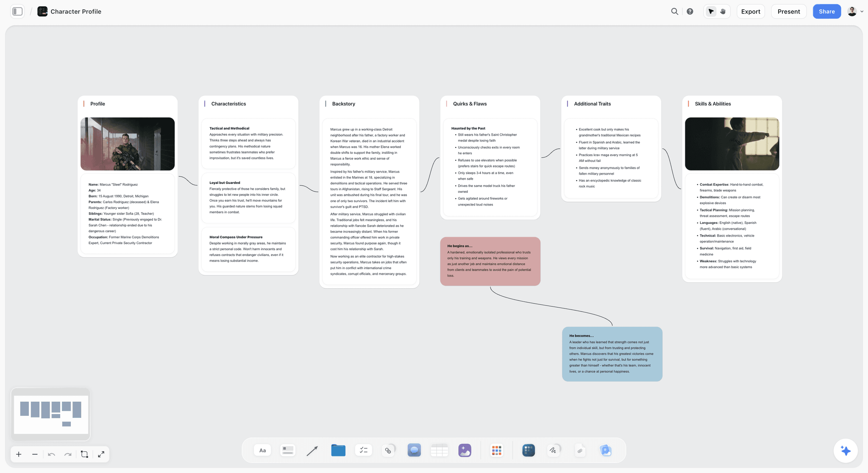Toggle the left sidebar panel icon
This screenshot has width=868, height=473.
tap(17, 11)
